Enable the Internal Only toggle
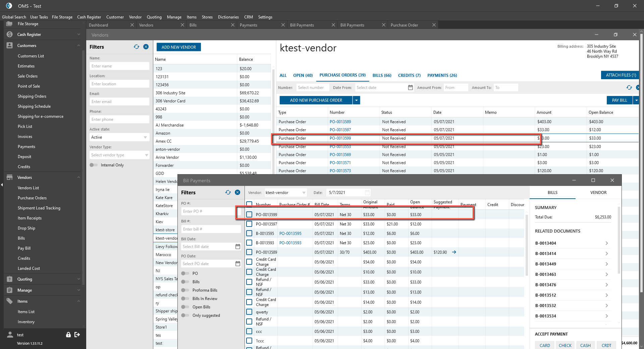Viewport: 644px width, 349px height. pos(94,165)
